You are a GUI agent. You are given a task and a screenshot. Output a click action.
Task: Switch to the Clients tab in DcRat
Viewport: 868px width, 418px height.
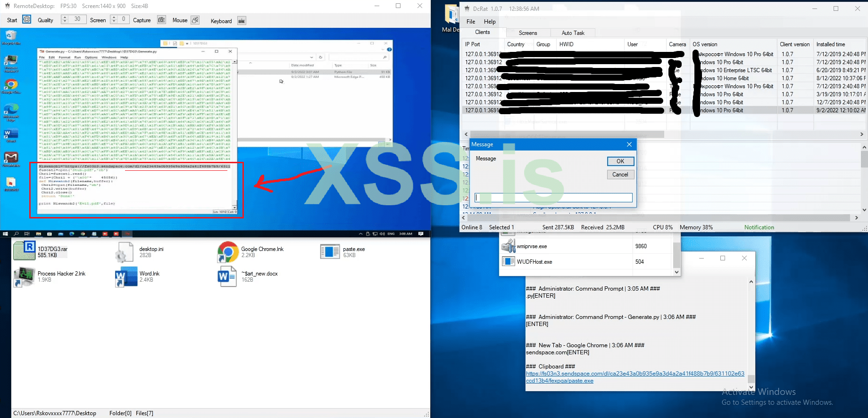click(x=482, y=32)
